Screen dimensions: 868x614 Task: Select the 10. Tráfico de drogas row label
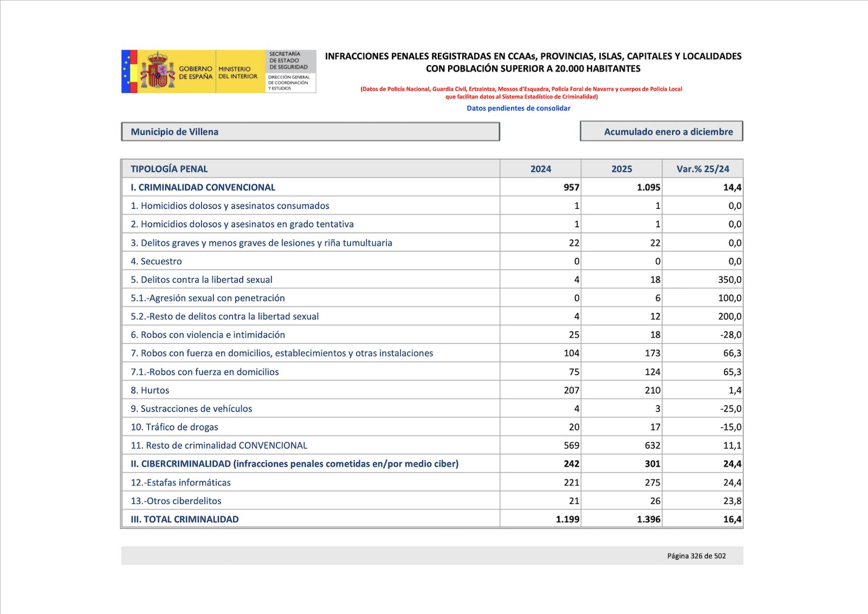click(174, 427)
